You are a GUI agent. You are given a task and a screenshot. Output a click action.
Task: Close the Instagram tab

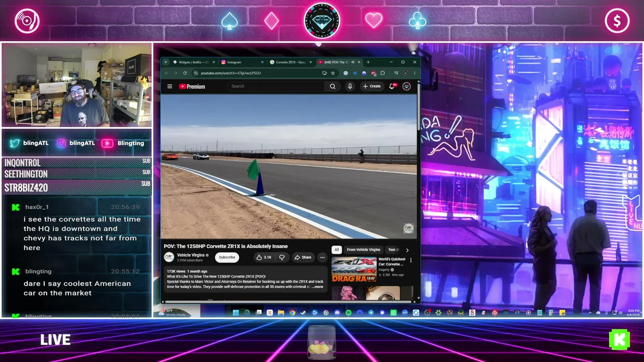coord(262,62)
